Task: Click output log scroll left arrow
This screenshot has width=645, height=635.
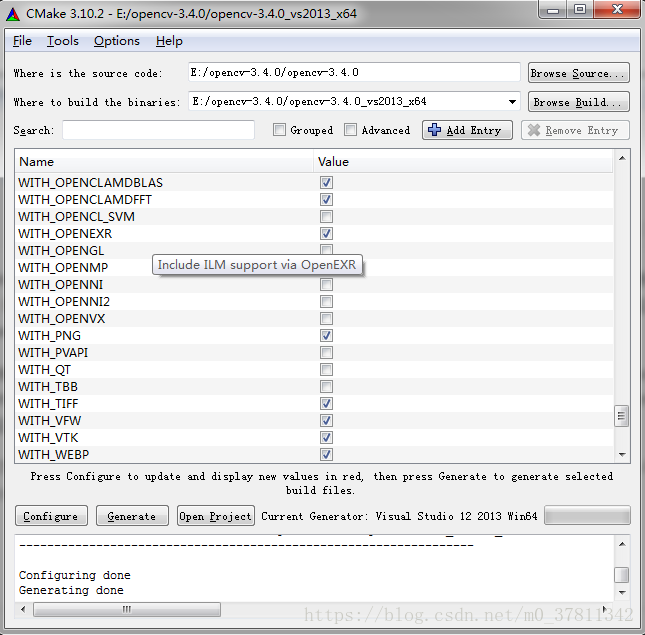Action: click(x=23, y=610)
